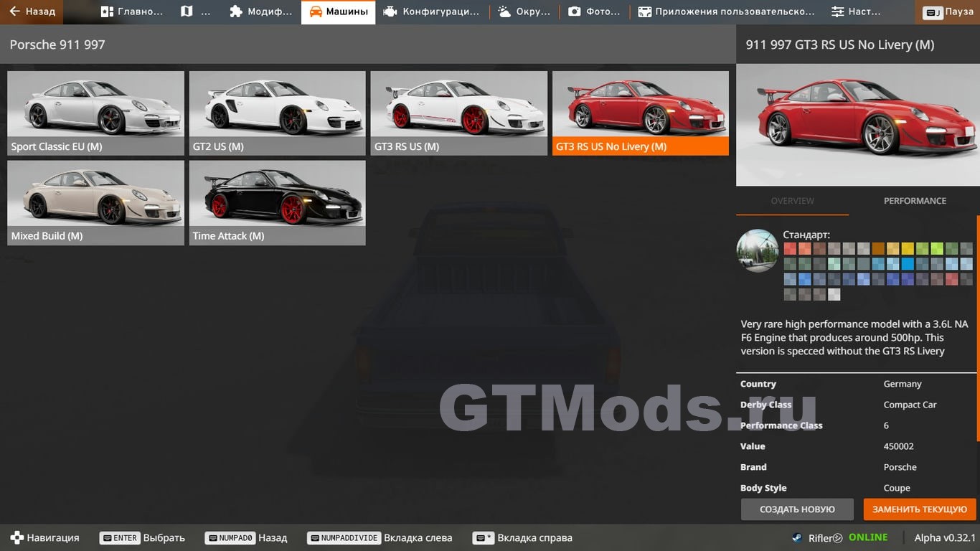Select the GT2 US (M) car

[x=277, y=113]
